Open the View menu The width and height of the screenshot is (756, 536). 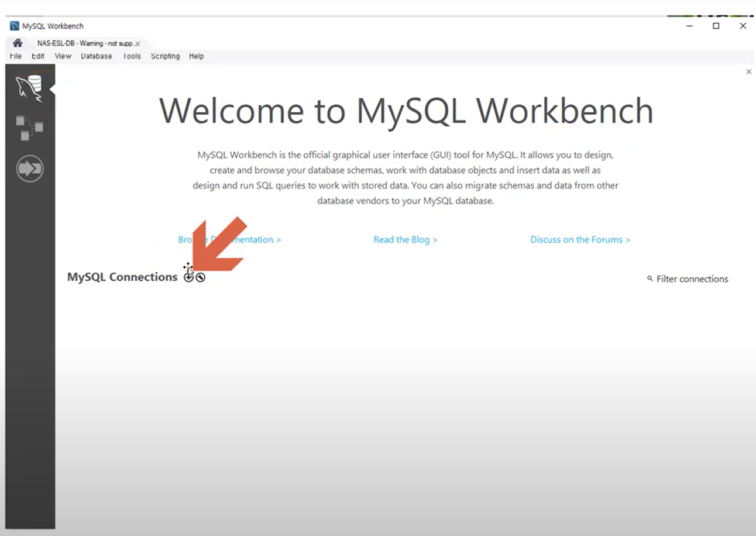click(63, 56)
